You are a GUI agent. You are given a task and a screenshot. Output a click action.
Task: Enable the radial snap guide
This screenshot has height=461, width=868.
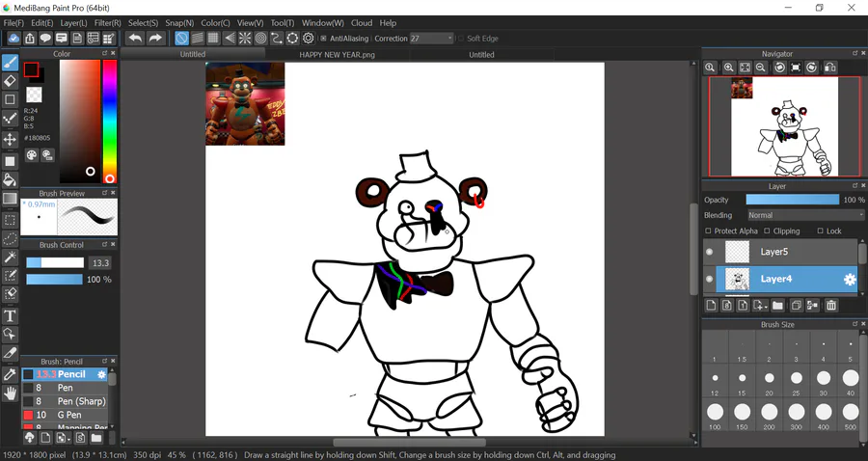[x=245, y=39]
